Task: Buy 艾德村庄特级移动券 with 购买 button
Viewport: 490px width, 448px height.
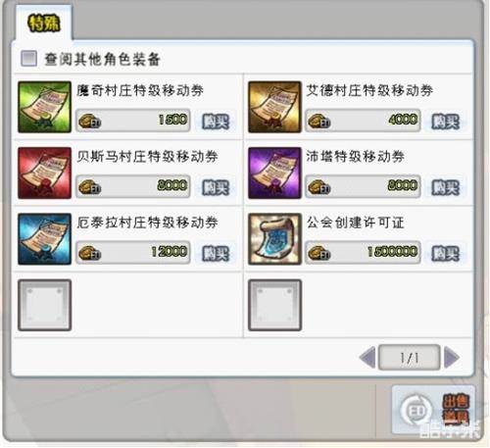Action: point(445,122)
